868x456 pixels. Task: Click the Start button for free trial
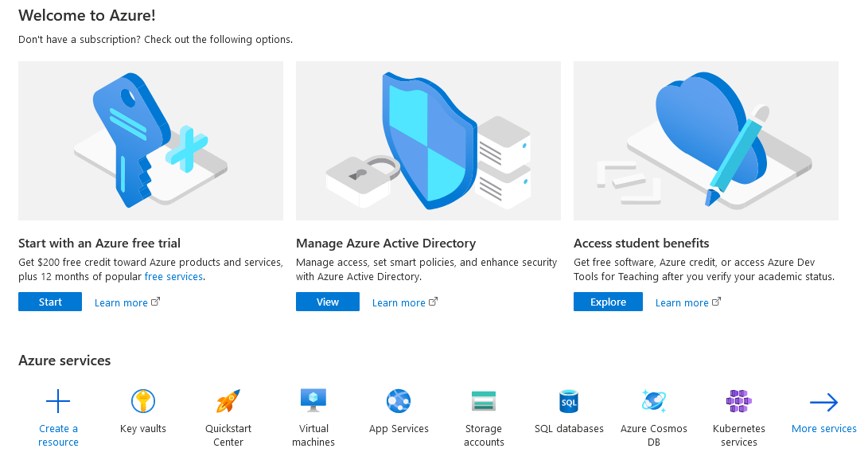click(x=50, y=302)
